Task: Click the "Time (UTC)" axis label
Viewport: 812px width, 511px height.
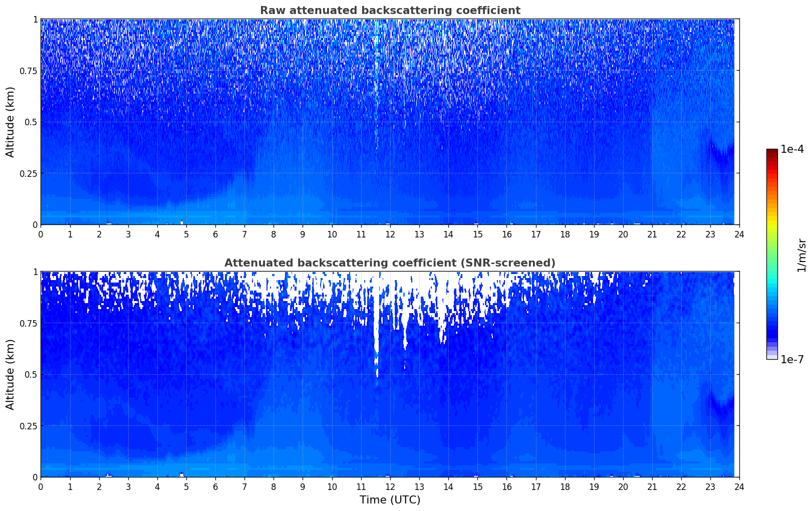Action: pyautogui.click(x=390, y=500)
